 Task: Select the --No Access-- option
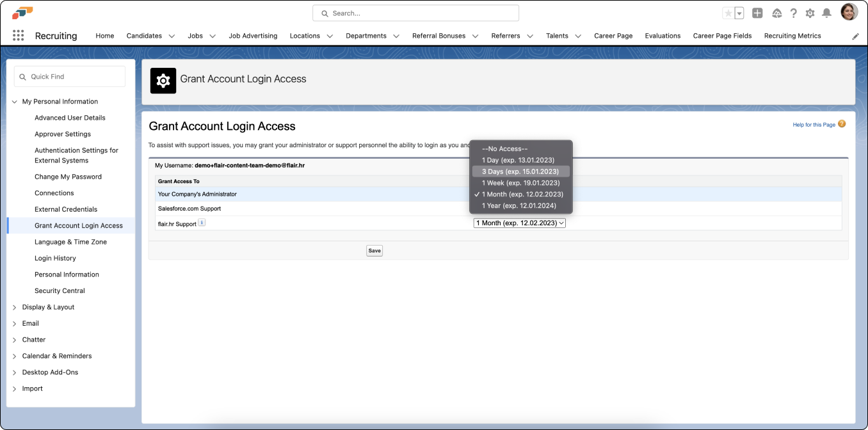tap(504, 148)
